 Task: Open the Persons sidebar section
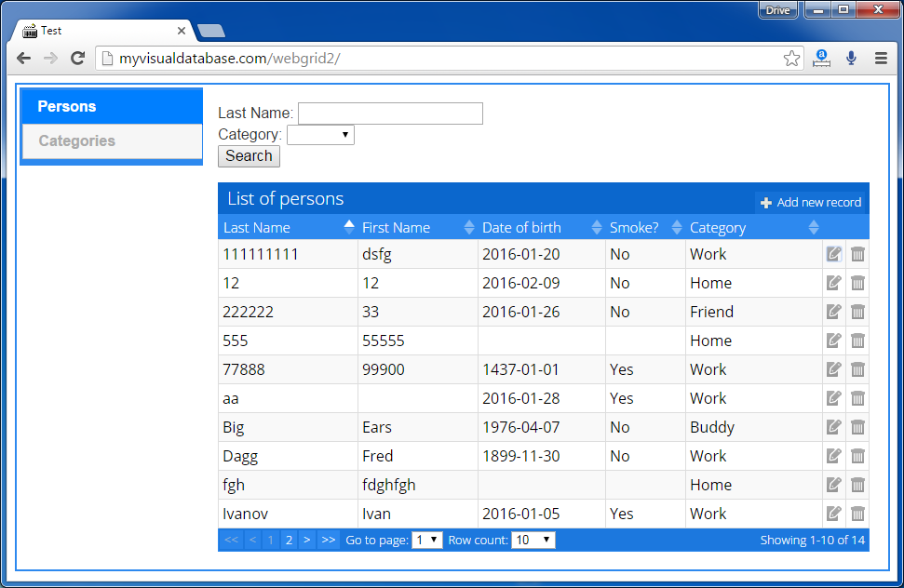pos(112,107)
